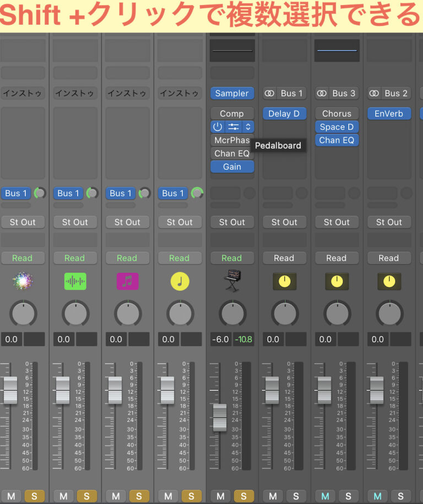Bypass Pedalboard with the power icon
Viewport: 423px width, 504px height.
click(x=218, y=127)
